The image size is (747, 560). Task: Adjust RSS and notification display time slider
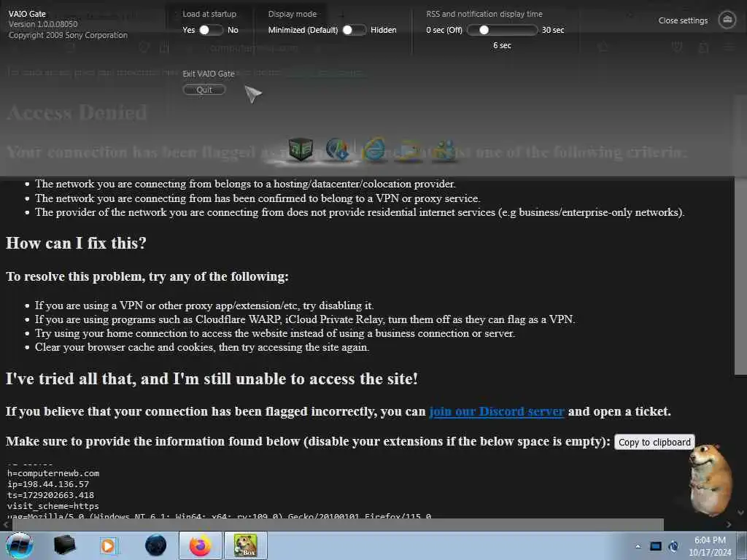pos(502,30)
